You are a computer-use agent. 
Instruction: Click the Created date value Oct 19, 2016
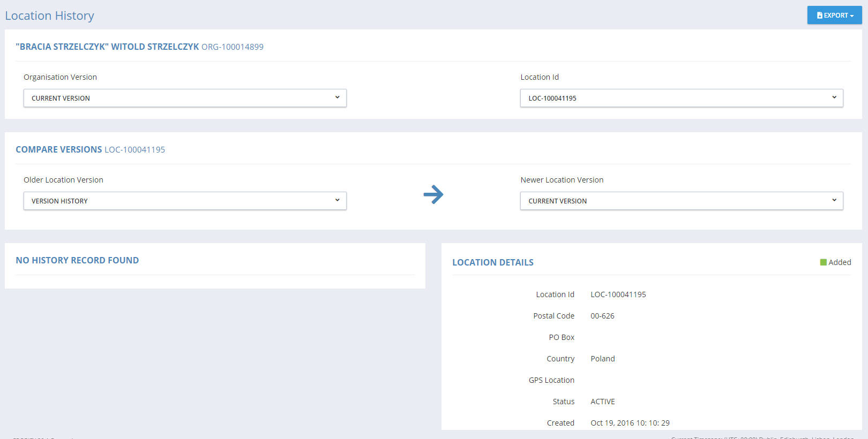click(630, 423)
